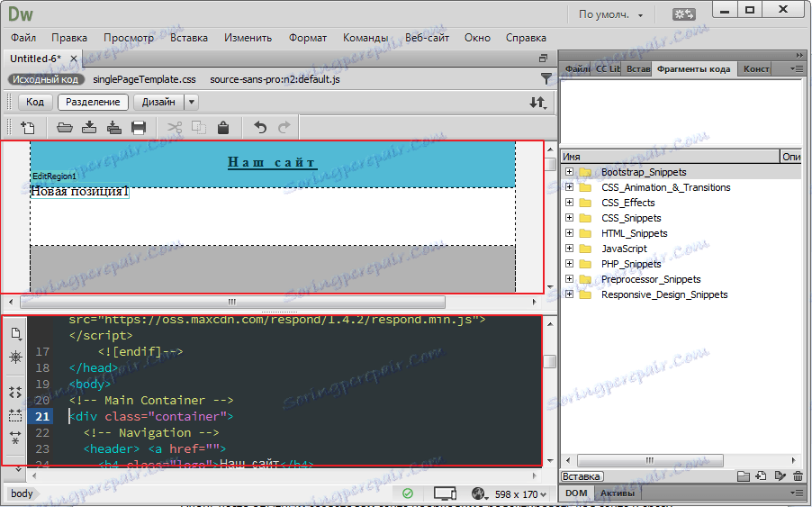Image resolution: width=812 pixels, height=507 pixels.
Task: Click the device preview icon in the status bar
Action: click(445, 493)
